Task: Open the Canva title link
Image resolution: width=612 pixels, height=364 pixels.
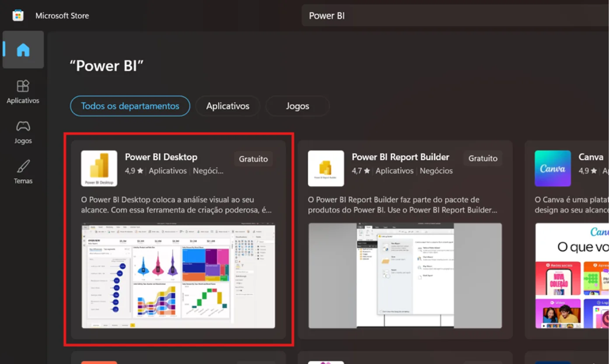Action: (591, 157)
